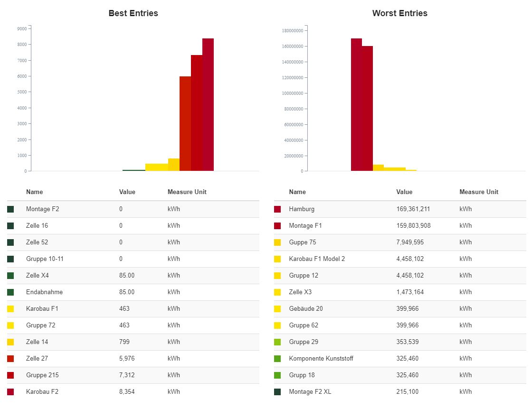Viewport: 532px width, 409px height.
Task: Click the Karobau F1 Model 2 entry
Action: click(317, 259)
